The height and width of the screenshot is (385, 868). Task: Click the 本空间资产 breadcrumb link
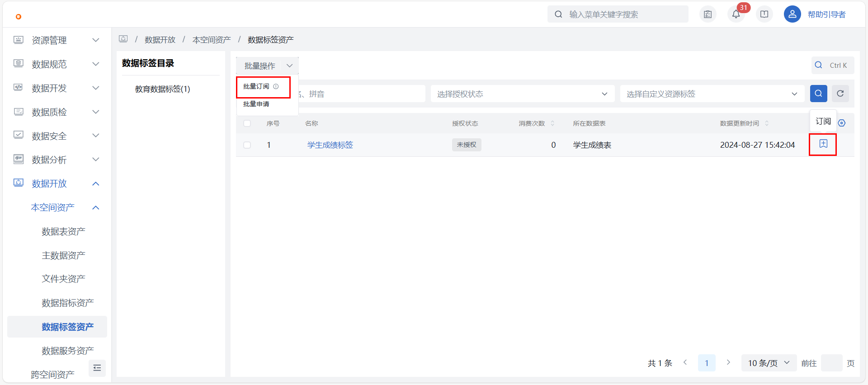[212, 40]
